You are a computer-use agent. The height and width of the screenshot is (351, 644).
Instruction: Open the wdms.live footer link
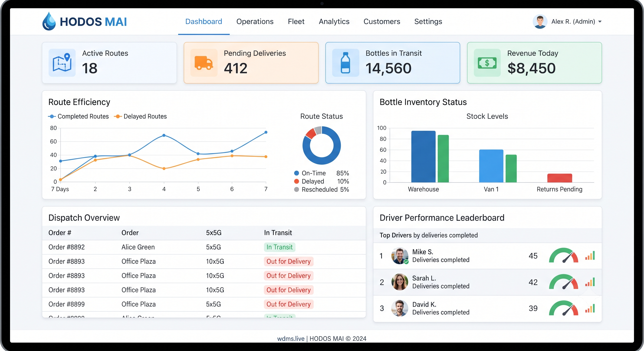pyautogui.click(x=291, y=338)
